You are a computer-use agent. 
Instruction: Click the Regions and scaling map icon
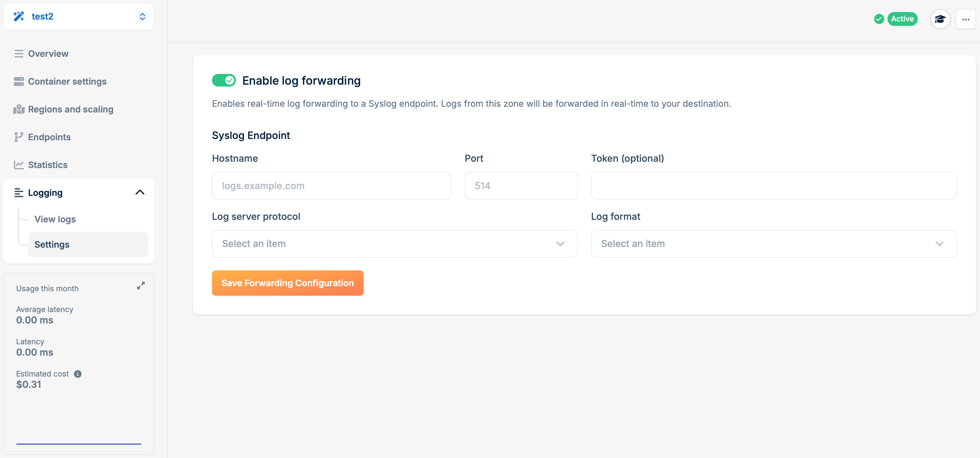point(19,110)
